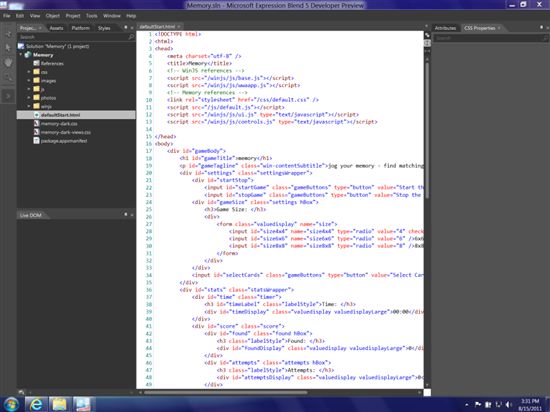Open the File menu
Viewport: 550px width, 412px height.
pyautogui.click(x=7, y=16)
